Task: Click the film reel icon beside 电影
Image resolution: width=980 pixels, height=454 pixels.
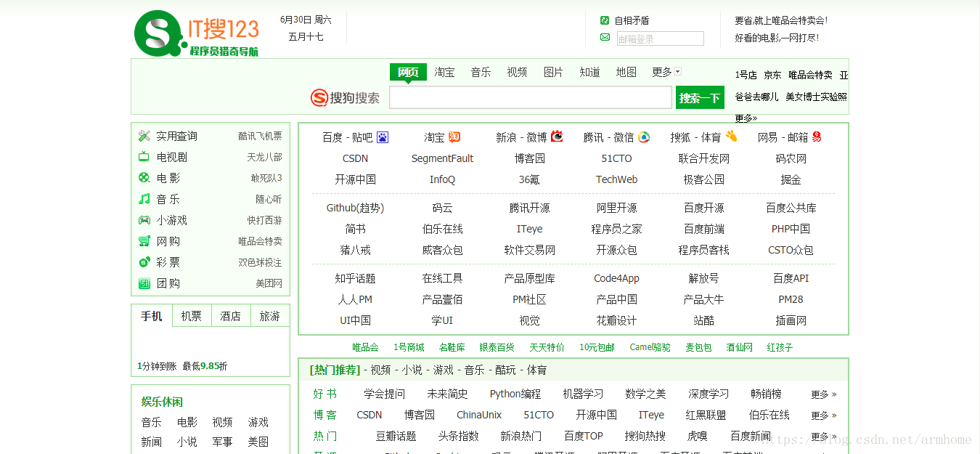Action: [144, 178]
